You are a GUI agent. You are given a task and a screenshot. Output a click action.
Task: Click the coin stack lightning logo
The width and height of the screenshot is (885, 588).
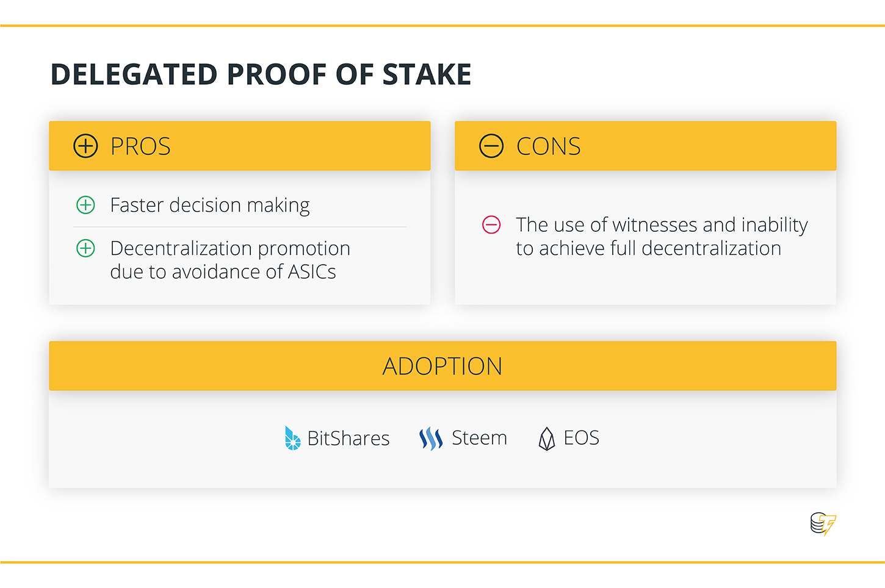click(x=823, y=524)
